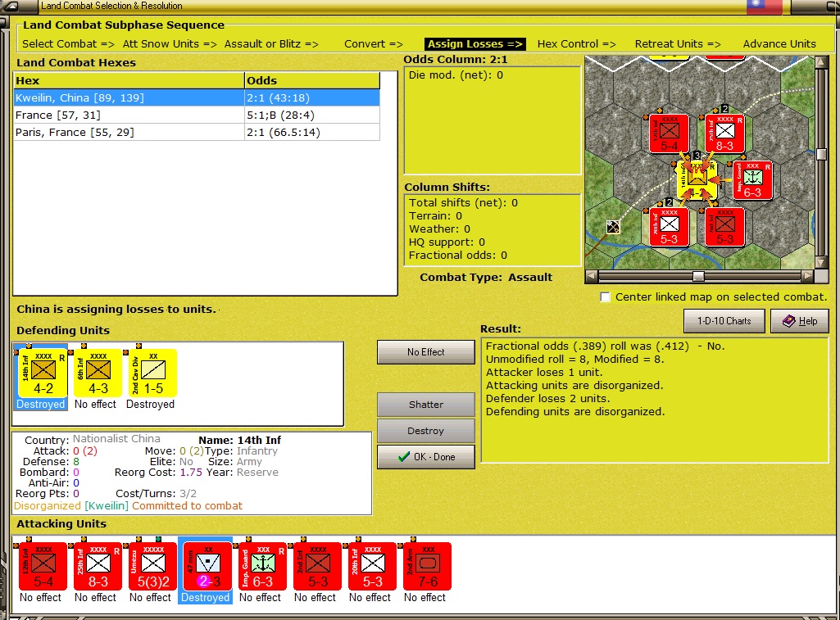Click map scroll down arrow
Screen dimensions: 840x620
point(821,263)
